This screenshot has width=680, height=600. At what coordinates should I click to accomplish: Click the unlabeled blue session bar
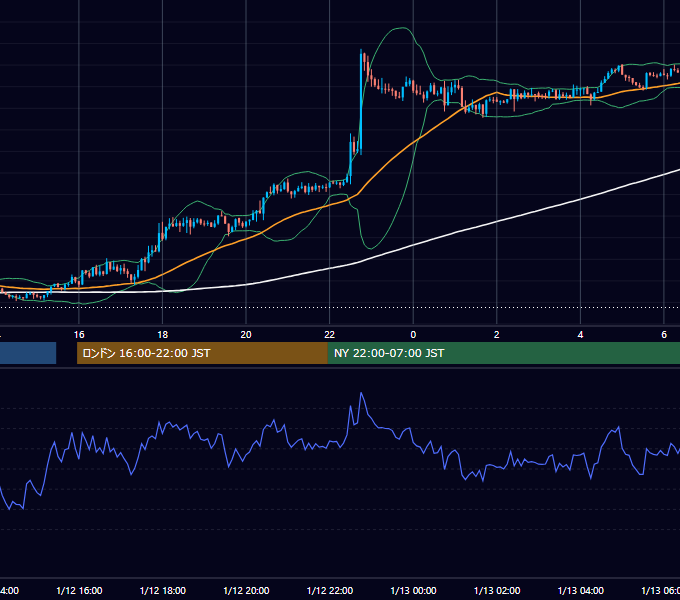28,353
